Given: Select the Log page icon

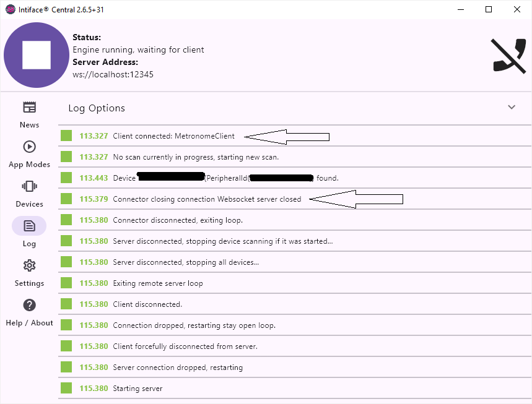Looking at the screenshot, I should tap(29, 226).
